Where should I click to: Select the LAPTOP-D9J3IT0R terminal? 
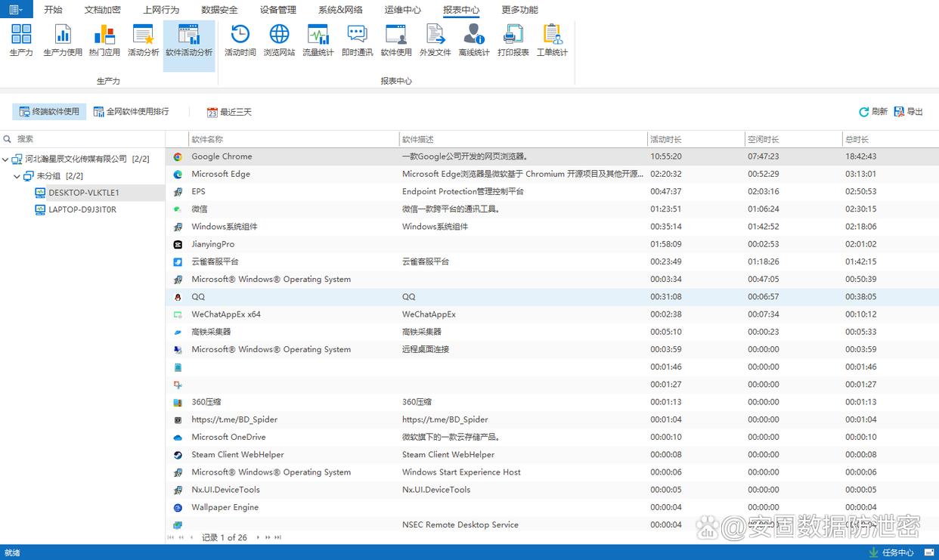(82, 210)
